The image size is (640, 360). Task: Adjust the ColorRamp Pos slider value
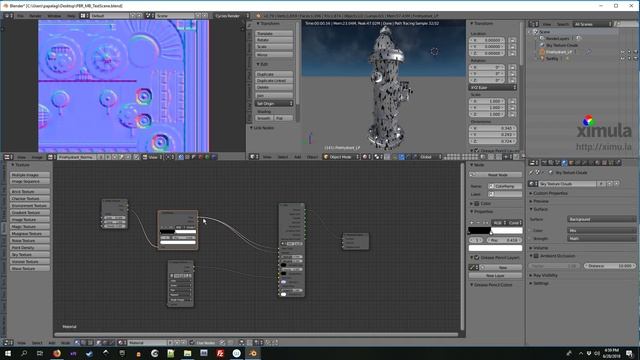[x=504, y=240]
